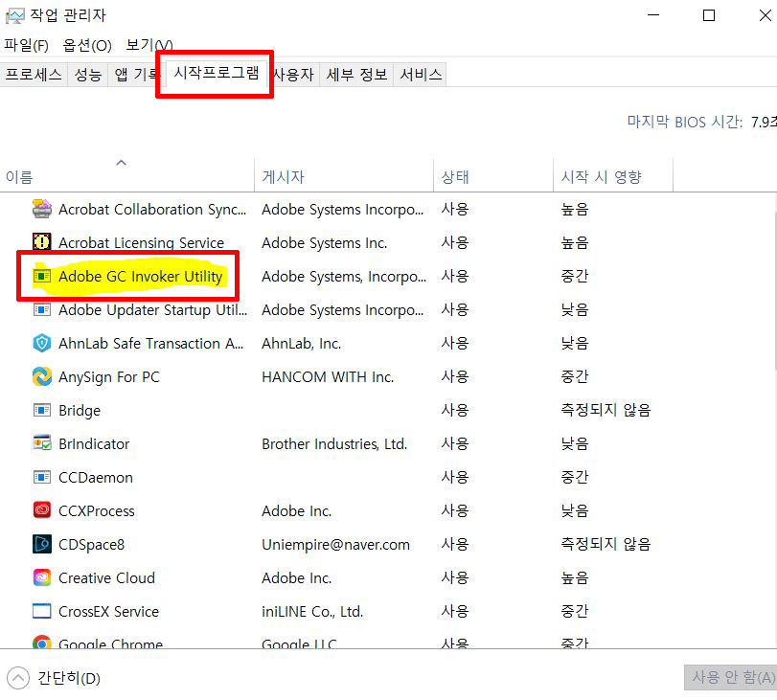777x700 pixels.
Task: Click the 낮음 impact in BrIndicator row
Action: point(575,443)
